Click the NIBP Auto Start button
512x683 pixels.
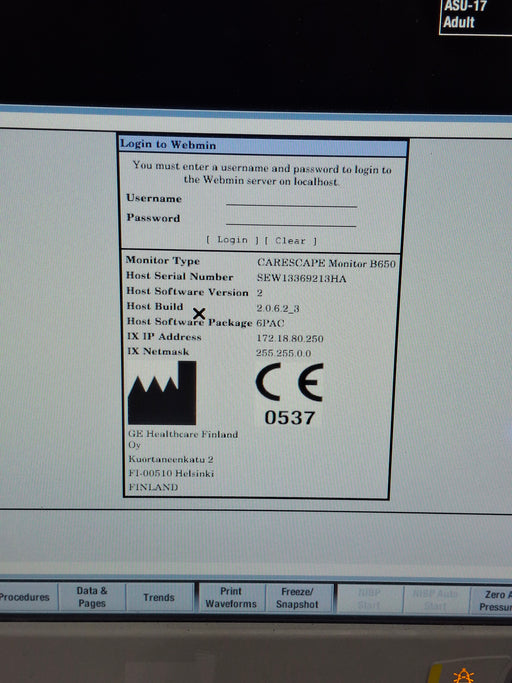pyautogui.click(x=436, y=600)
